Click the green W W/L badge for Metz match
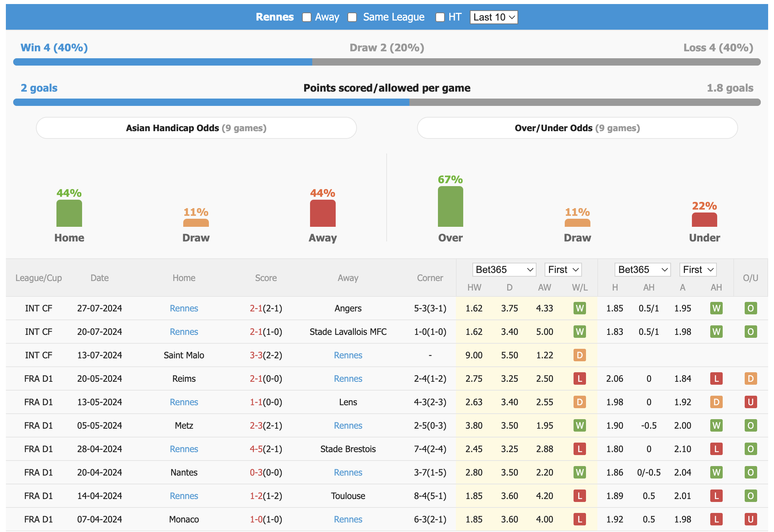 580,425
